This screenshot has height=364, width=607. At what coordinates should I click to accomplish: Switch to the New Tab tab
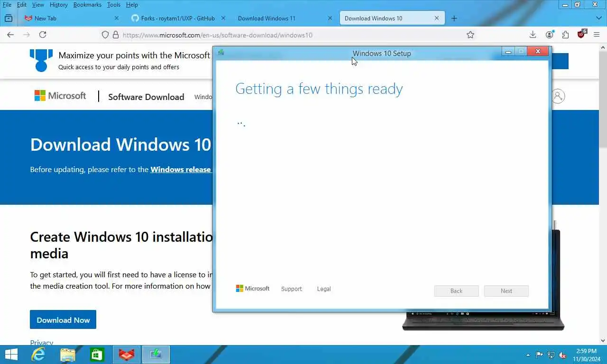[71, 18]
